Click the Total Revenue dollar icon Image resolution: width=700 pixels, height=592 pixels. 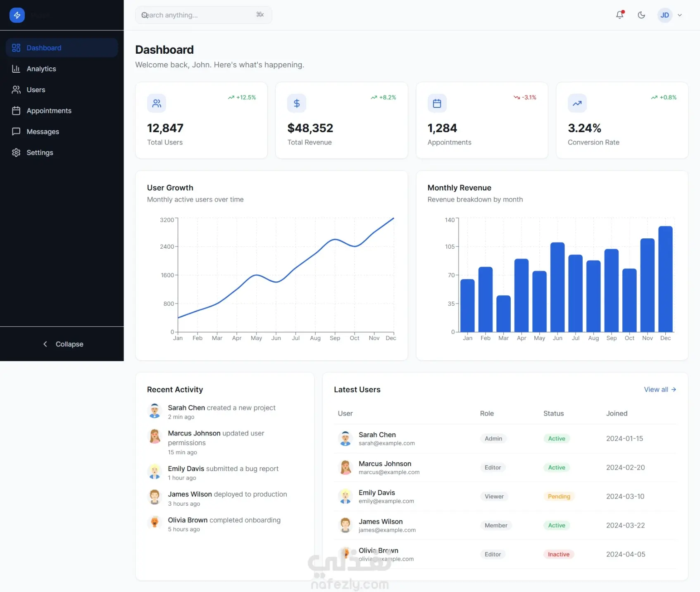297,103
